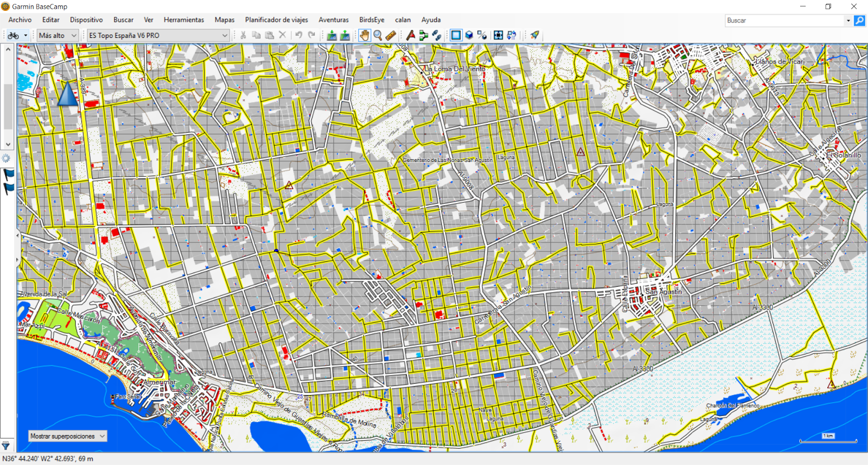
Task: Click the percent-sign icon in the toolbar
Action: [x=482, y=35]
